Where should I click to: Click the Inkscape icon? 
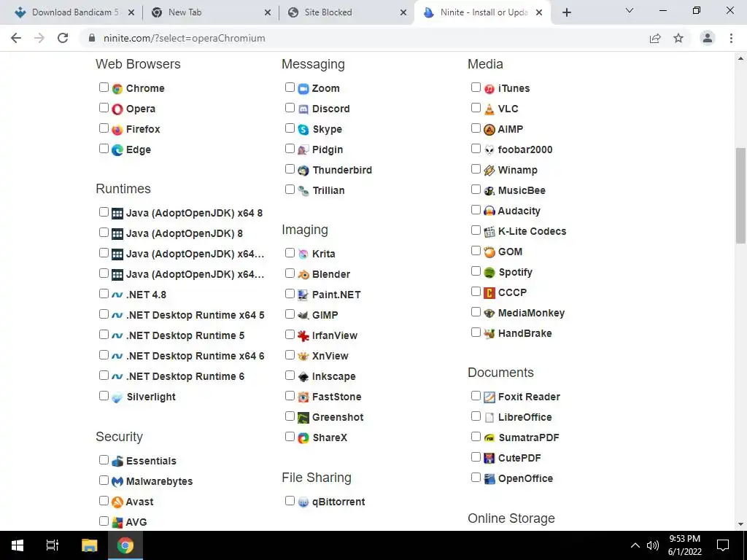point(303,377)
